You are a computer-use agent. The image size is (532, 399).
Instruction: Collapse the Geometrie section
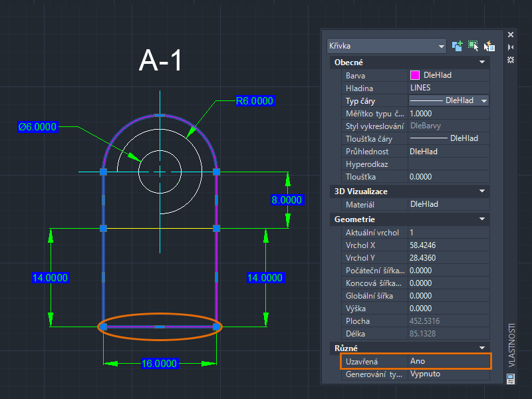pyautogui.click(x=482, y=219)
